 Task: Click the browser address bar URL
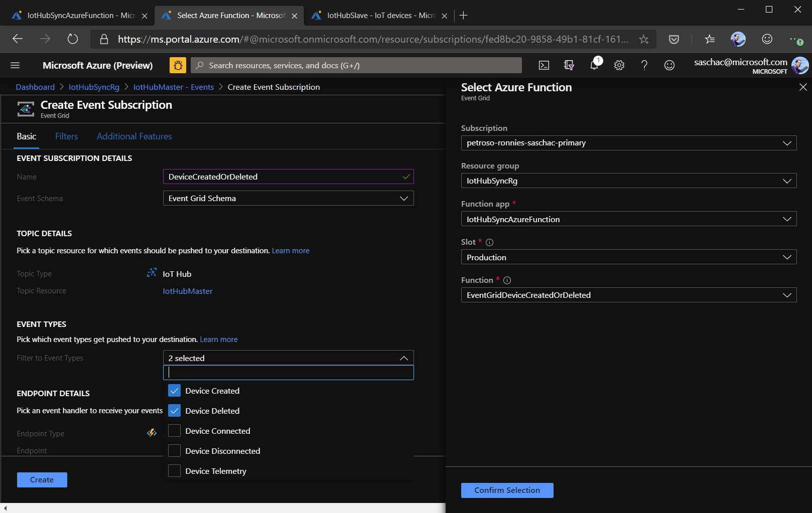click(373, 39)
